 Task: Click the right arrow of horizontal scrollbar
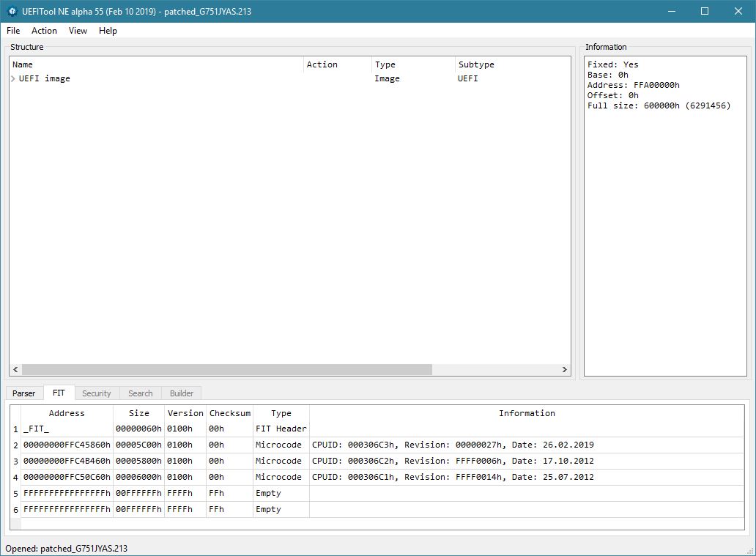(565, 369)
